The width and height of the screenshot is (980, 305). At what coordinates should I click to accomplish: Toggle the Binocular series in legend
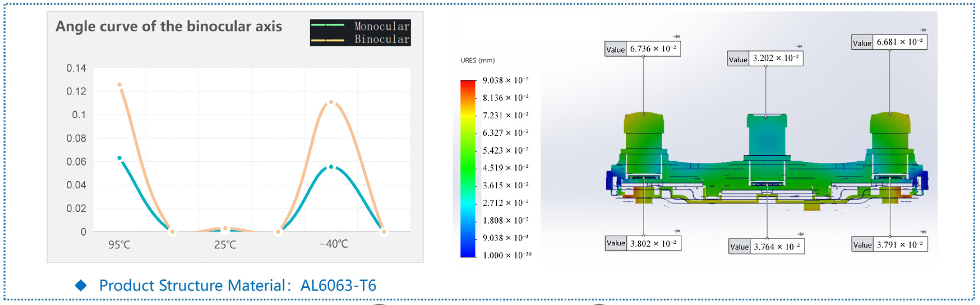(382, 39)
